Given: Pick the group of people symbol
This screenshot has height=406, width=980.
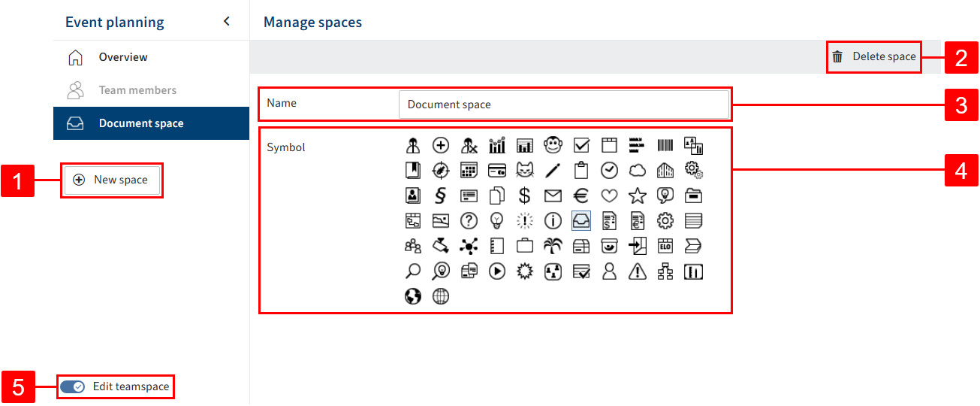Looking at the screenshot, I should 413,246.
